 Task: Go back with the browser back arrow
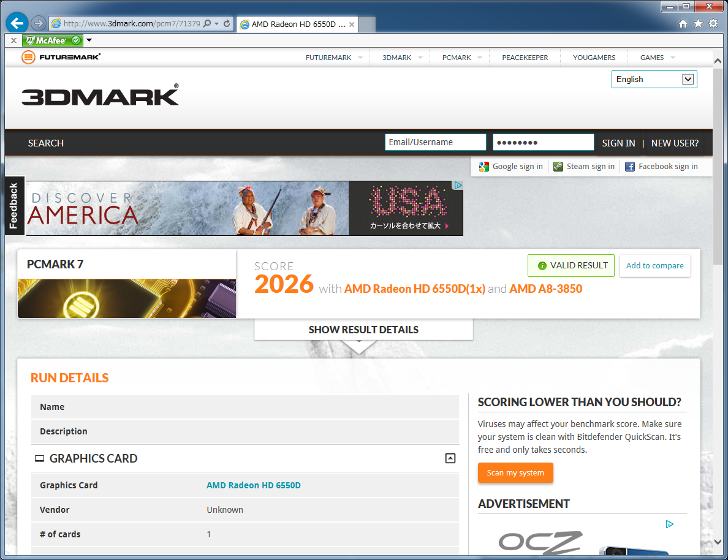coord(17,23)
